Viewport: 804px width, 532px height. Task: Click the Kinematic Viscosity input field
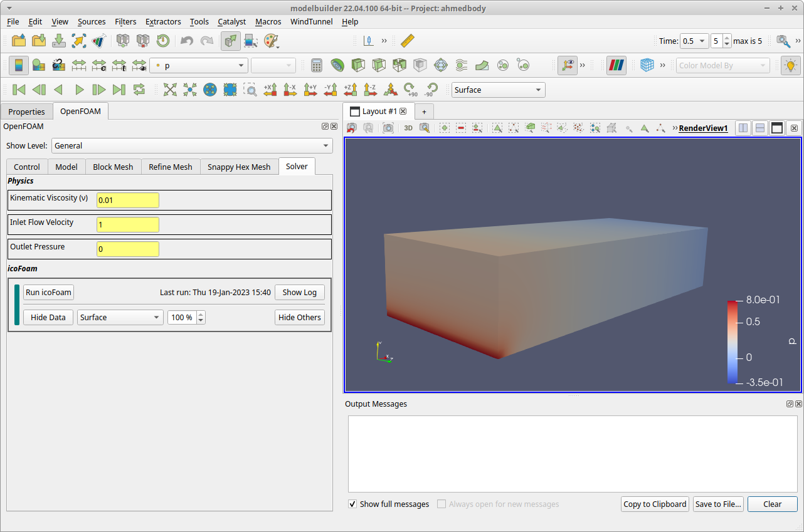128,200
